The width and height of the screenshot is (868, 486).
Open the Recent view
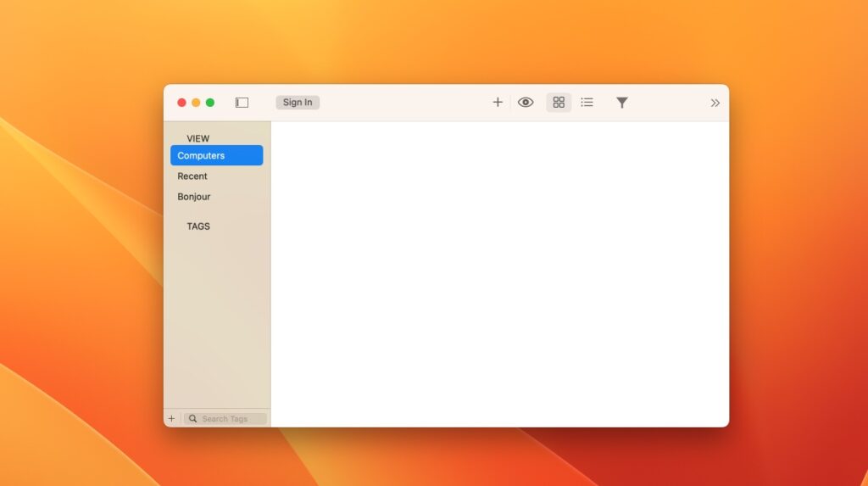tap(192, 176)
